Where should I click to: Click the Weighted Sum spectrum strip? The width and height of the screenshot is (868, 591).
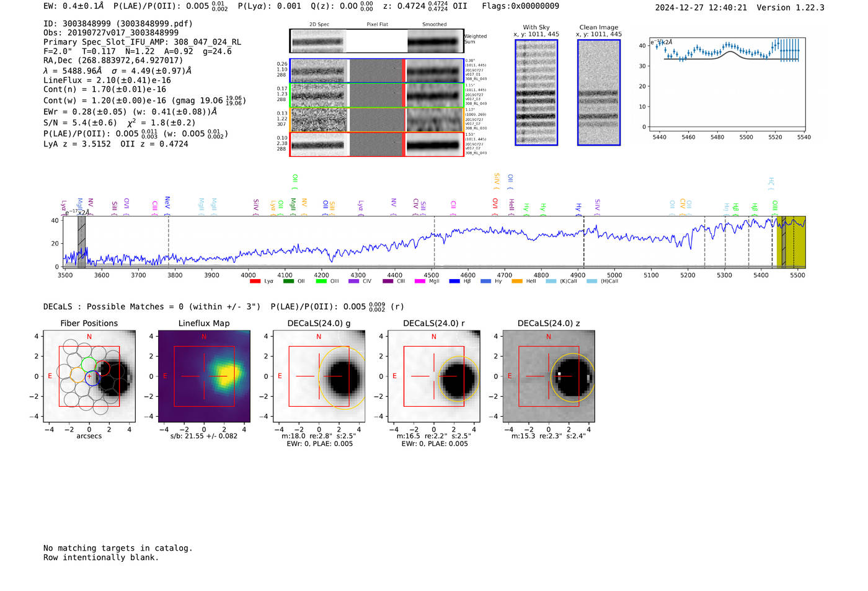tap(377, 41)
